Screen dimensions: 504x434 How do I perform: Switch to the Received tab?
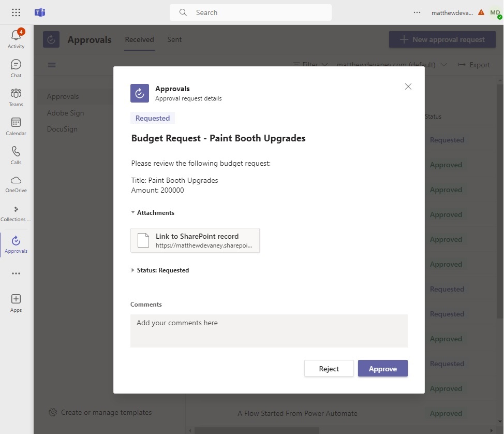tap(140, 39)
